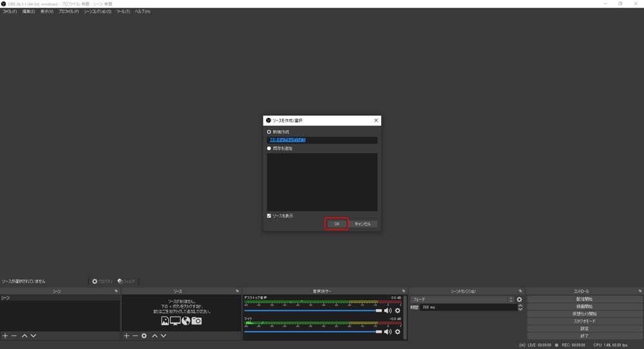Open 設定 in the controls panel

pyautogui.click(x=585, y=328)
